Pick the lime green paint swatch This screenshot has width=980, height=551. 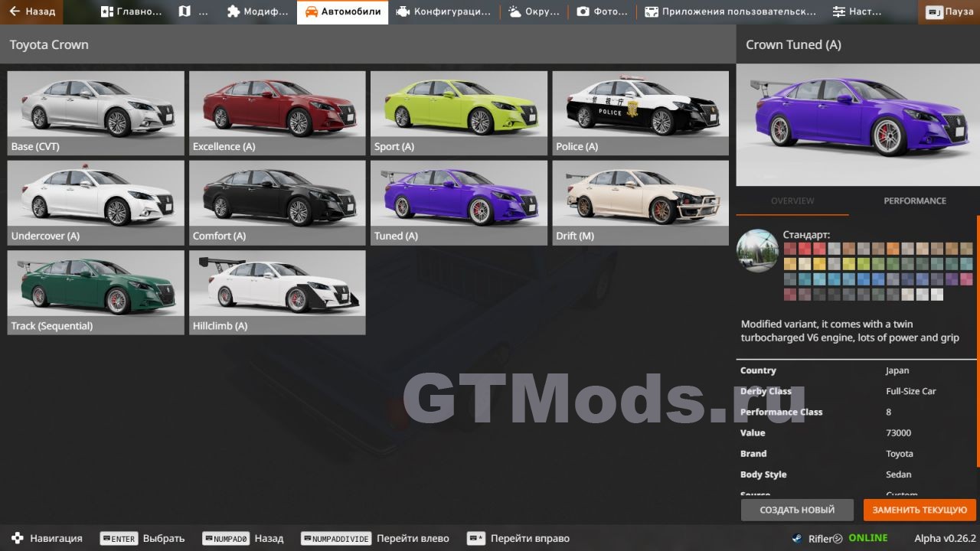click(x=864, y=264)
